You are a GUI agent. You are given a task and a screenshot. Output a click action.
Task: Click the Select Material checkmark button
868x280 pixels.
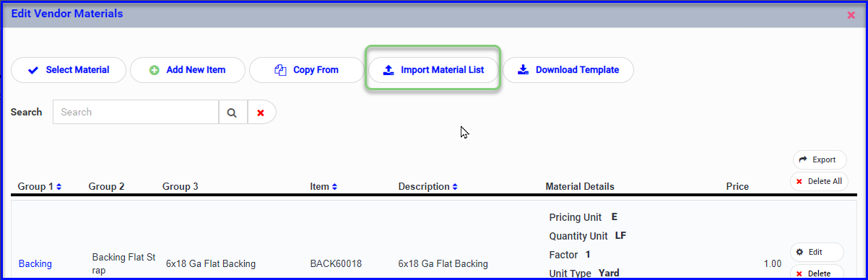pyautogui.click(x=69, y=70)
